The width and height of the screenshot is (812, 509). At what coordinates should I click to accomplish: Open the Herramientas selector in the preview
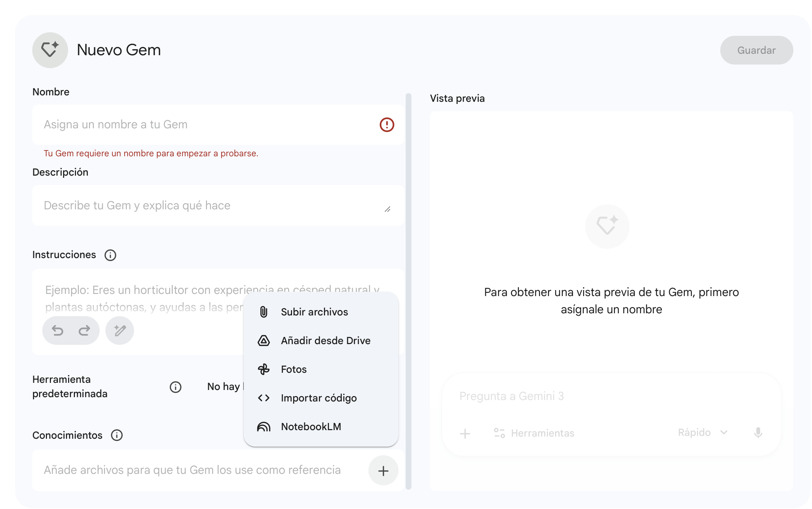[534, 433]
